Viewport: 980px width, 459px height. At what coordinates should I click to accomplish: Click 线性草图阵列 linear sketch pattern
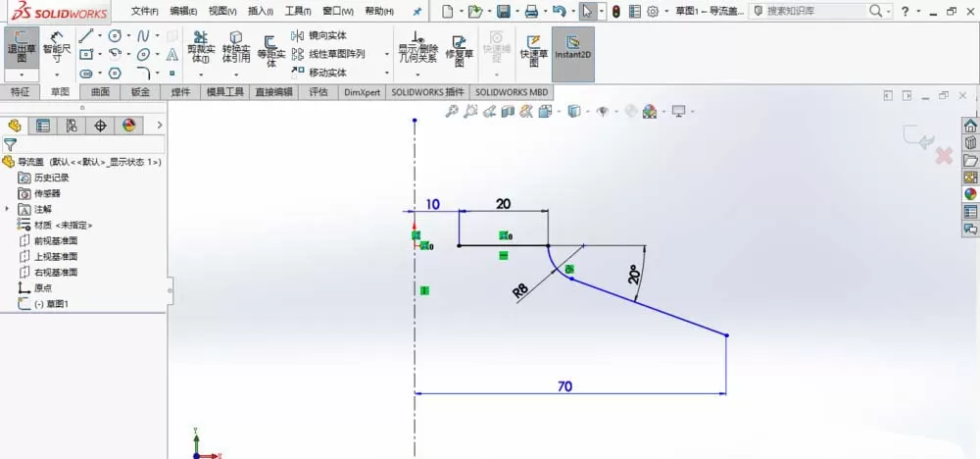click(x=328, y=54)
